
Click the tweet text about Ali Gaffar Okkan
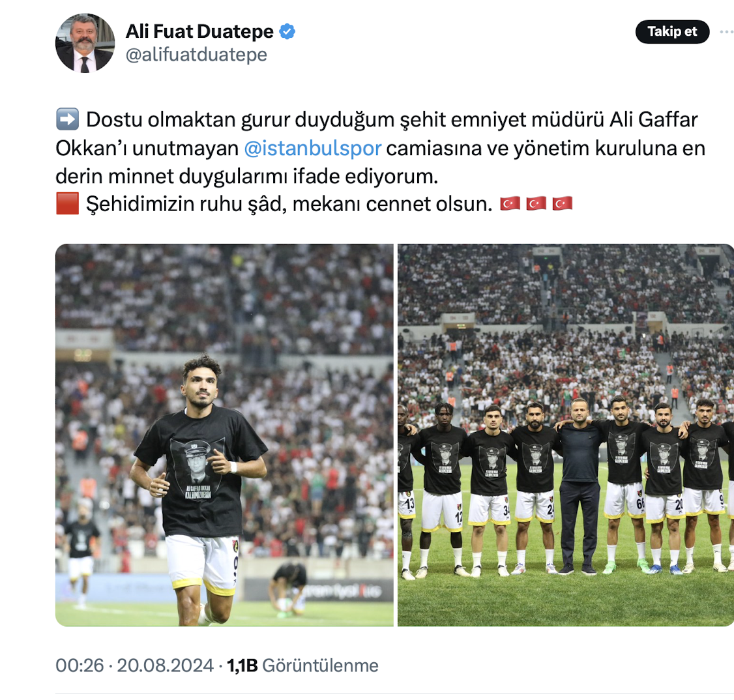tap(380, 148)
